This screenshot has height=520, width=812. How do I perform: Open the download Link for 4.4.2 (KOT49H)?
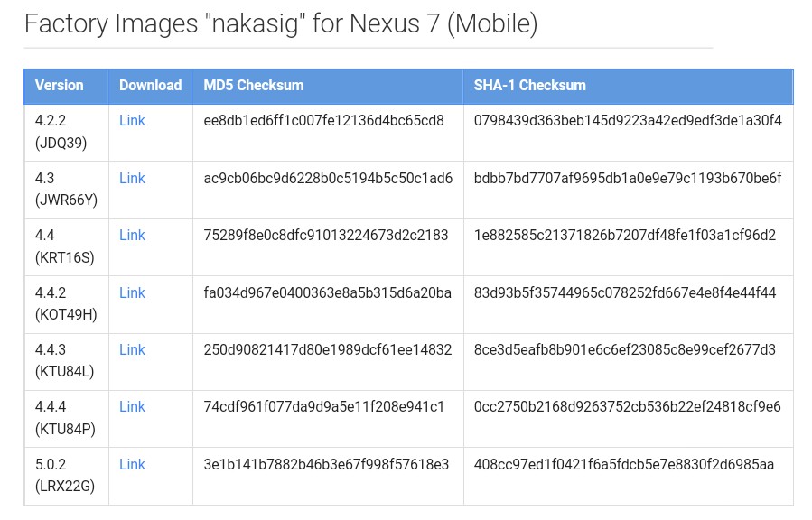[132, 293]
